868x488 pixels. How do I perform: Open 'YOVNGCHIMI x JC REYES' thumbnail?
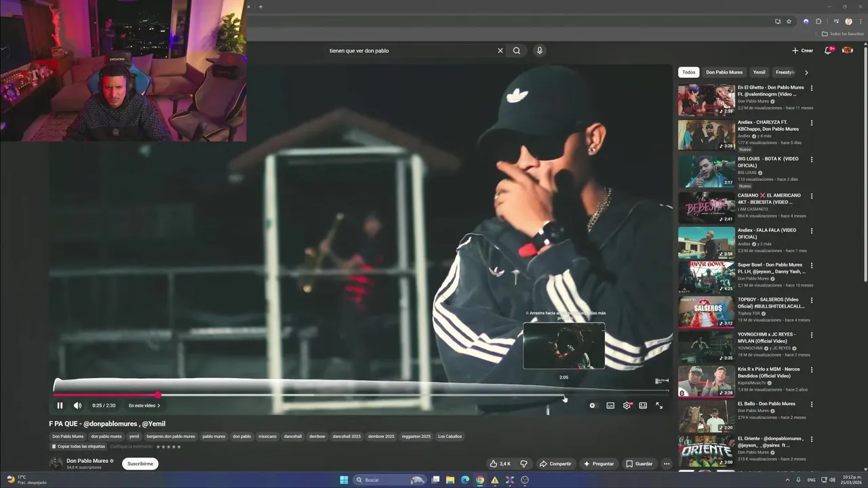(x=706, y=347)
